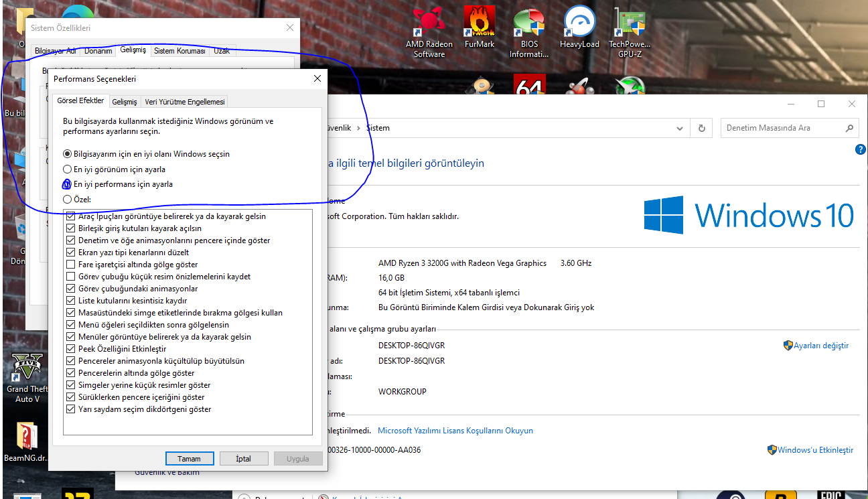Open "Microsoft Yazılımı Lisans Koşullarını Okuyun" link

coord(455,431)
